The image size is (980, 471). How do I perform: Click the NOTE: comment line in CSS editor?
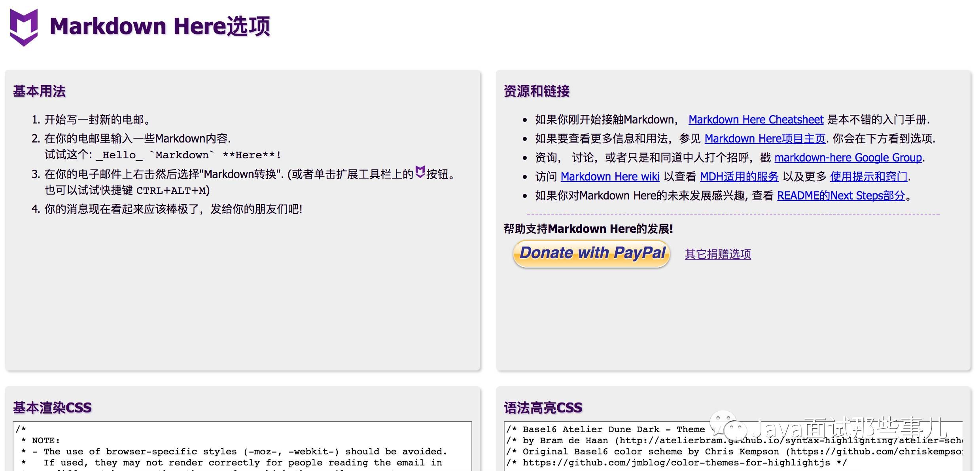(x=40, y=441)
